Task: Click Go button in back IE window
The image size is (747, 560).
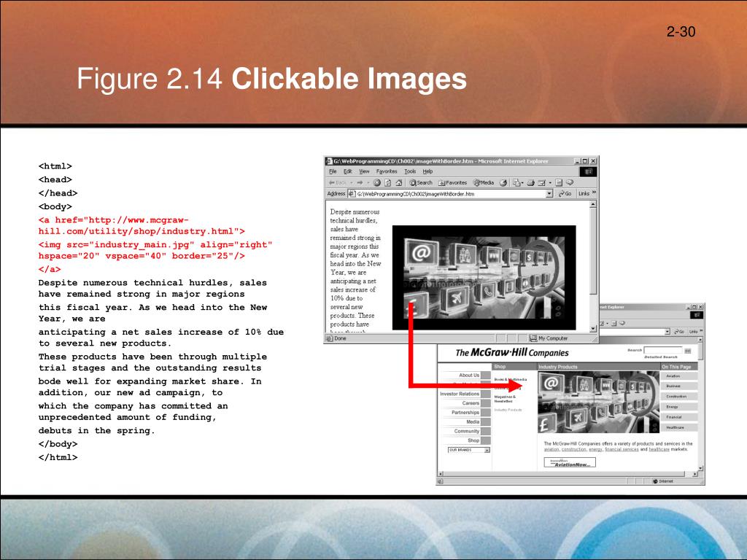Action: pos(679,332)
